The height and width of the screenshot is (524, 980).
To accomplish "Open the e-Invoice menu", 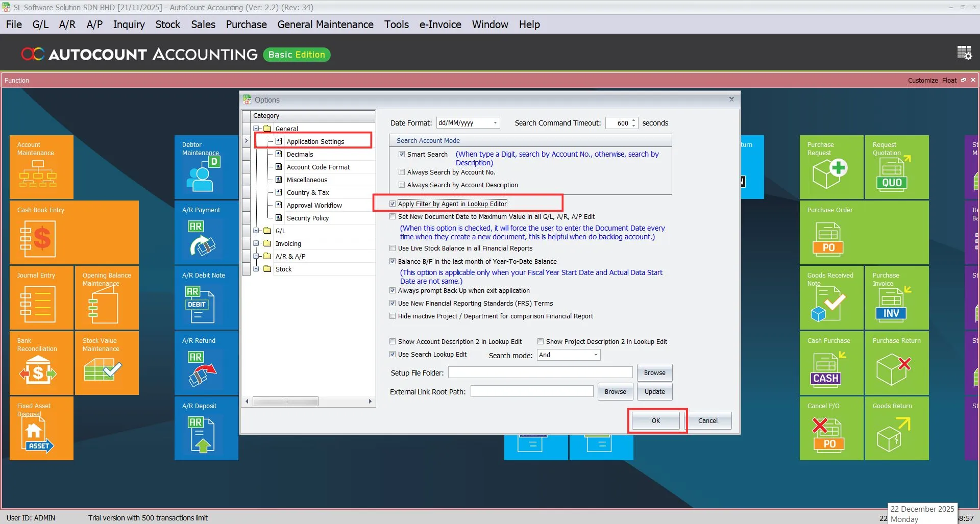I will (439, 24).
